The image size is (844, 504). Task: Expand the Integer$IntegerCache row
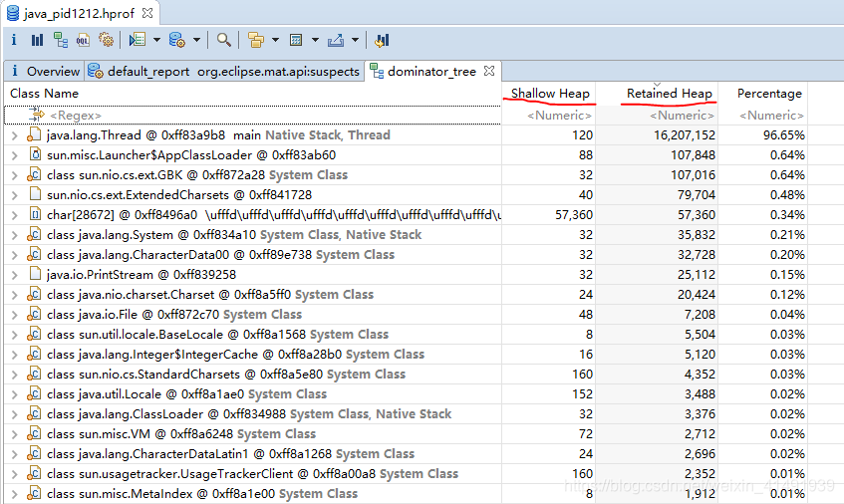(15, 355)
